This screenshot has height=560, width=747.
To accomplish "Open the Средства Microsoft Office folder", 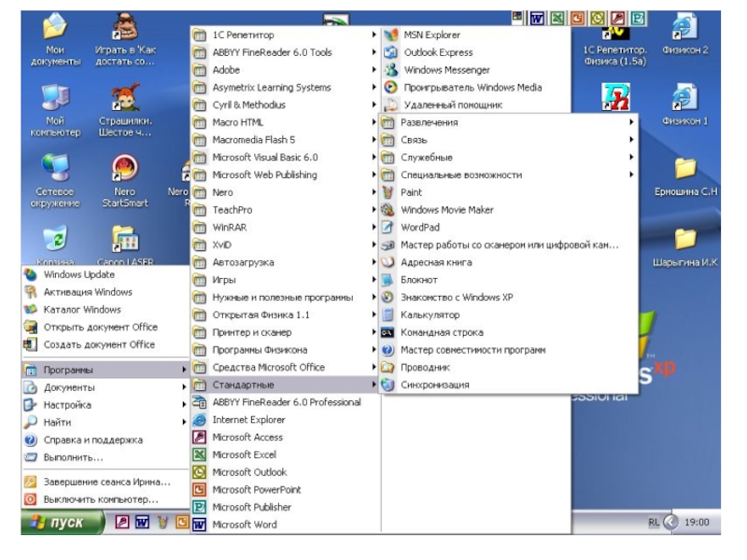I will 285,367.
